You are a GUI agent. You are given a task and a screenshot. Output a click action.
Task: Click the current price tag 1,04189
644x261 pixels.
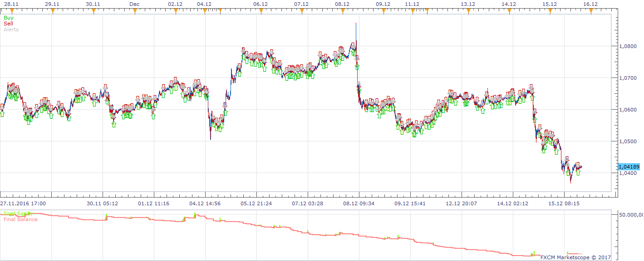tap(629, 167)
